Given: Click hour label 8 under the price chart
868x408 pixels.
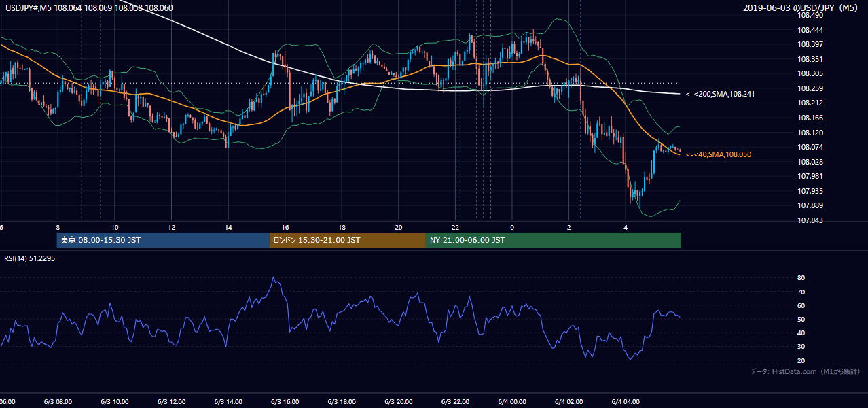Looking at the screenshot, I should pyautogui.click(x=58, y=228).
